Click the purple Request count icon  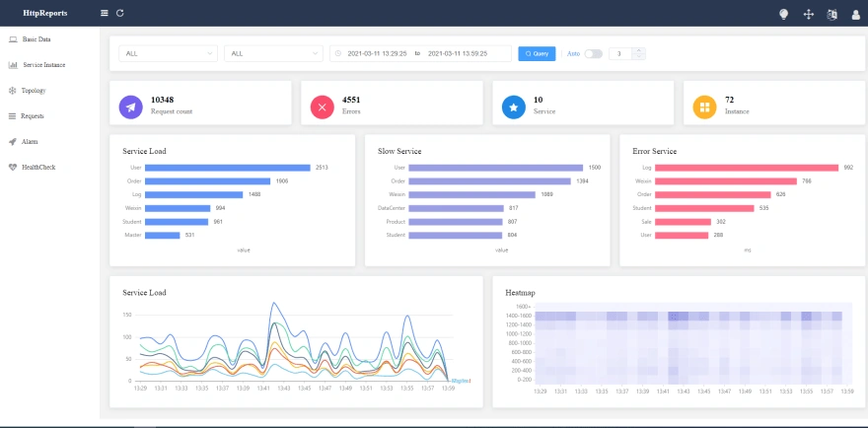[x=130, y=107]
